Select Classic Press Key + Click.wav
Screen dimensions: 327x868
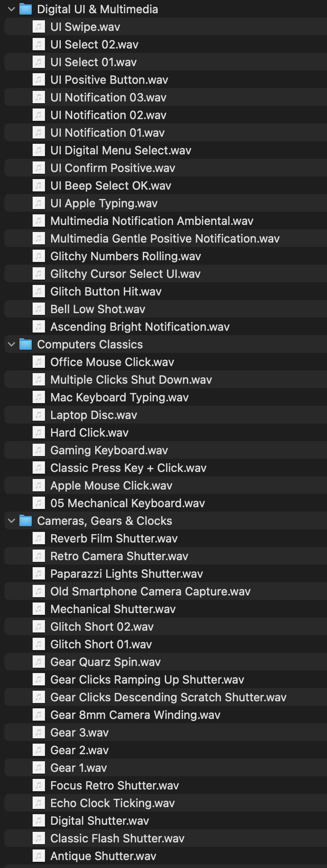(128, 468)
